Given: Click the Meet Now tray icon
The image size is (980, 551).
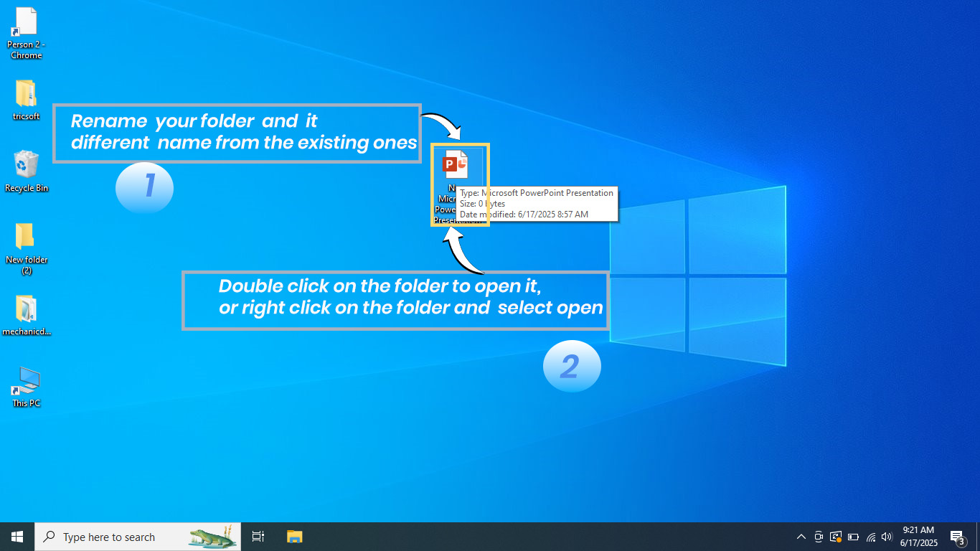Looking at the screenshot, I should (819, 536).
